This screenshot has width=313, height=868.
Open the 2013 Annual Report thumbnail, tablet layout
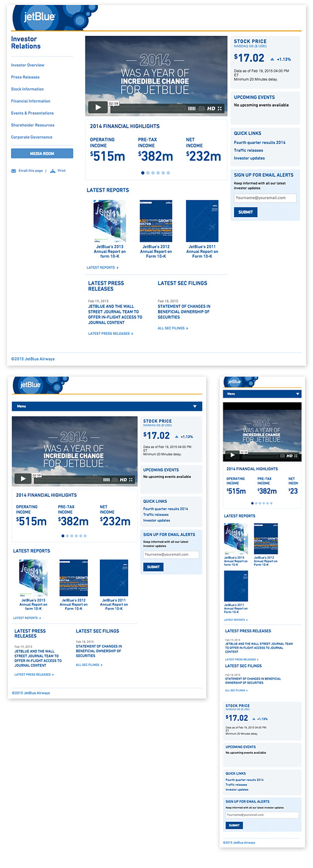[33, 578]
